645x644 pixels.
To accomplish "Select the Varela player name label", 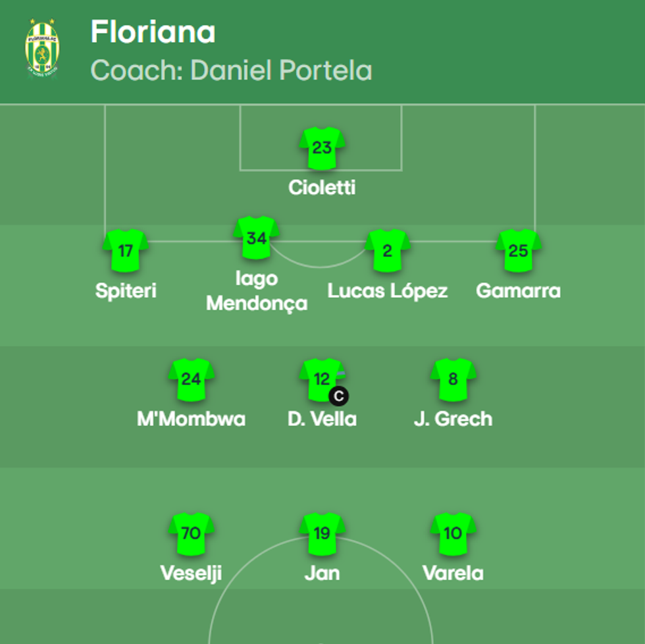I will (453, 573).
